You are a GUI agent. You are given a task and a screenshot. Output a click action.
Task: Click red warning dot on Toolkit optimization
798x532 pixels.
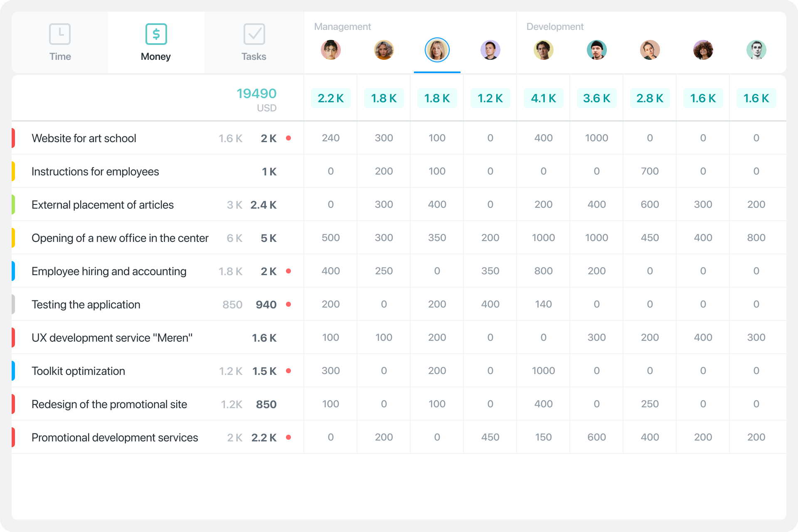point(288,371)
